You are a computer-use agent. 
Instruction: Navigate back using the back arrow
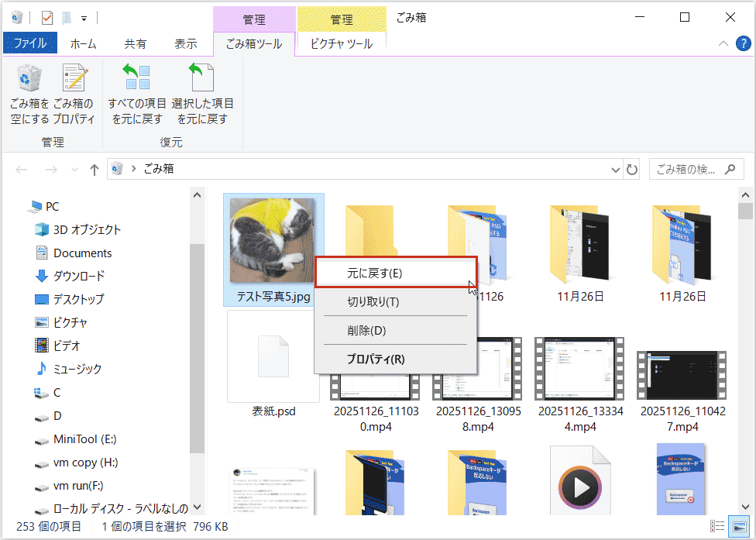point(21,169)
